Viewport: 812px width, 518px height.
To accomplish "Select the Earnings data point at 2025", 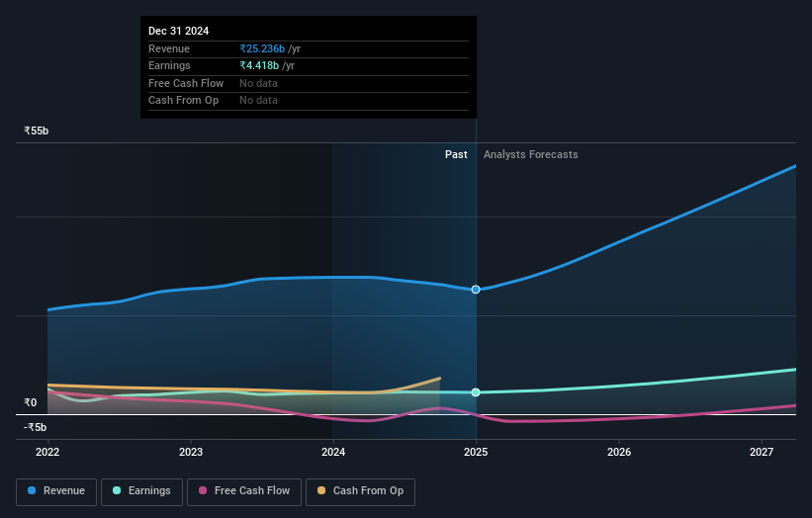I will 476,392.
